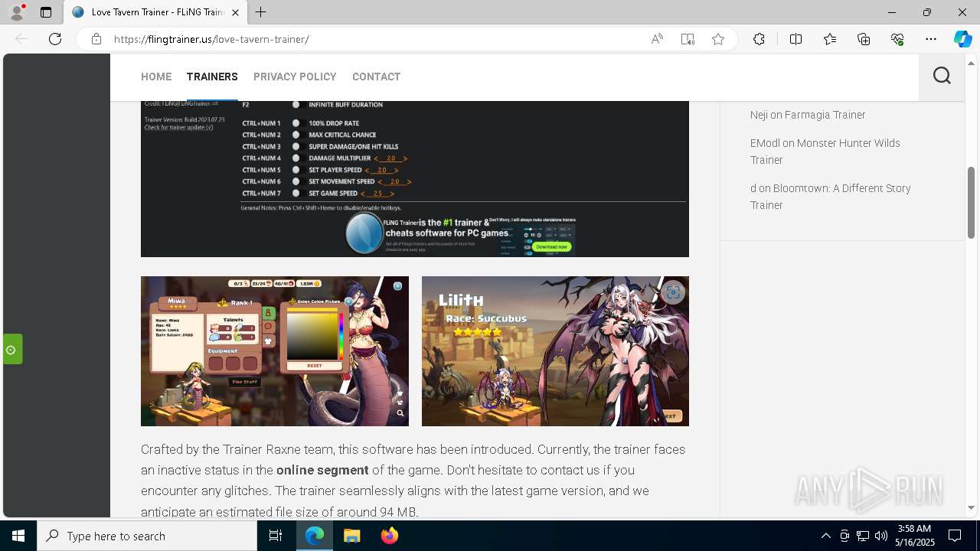Open the TRAINERS menu item

(212, 77)
